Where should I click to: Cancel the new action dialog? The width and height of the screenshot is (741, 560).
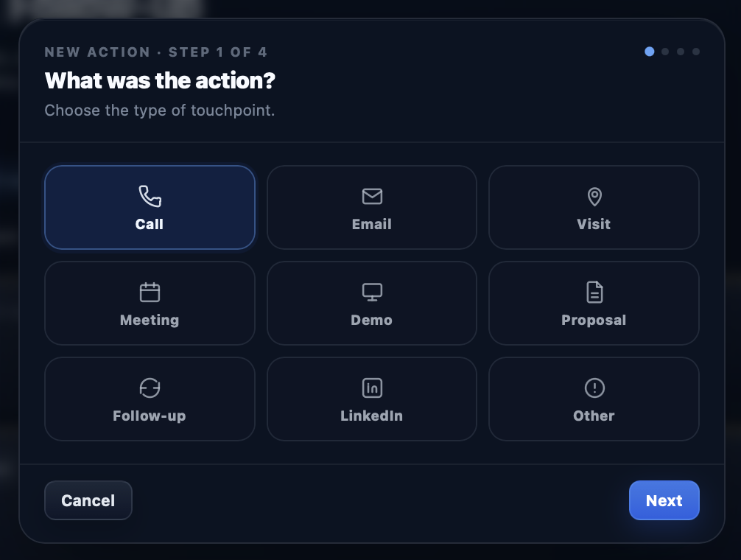click(88, 500)
